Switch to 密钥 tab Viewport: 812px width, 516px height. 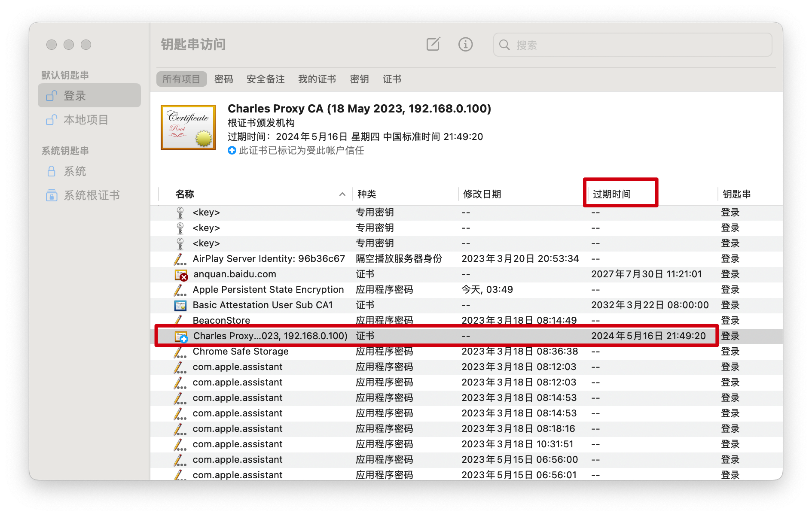pos(359,79)
